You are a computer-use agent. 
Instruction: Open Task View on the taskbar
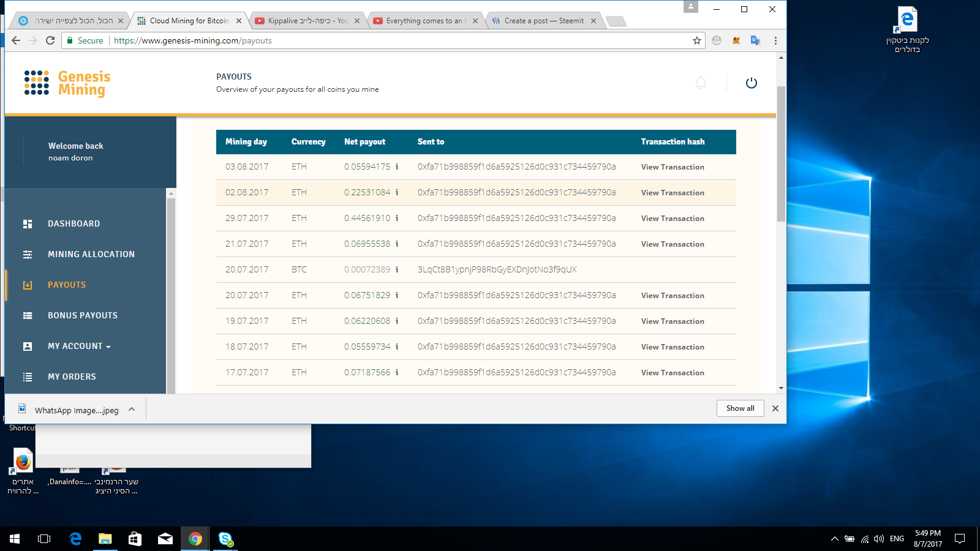(x=44, y=539)
